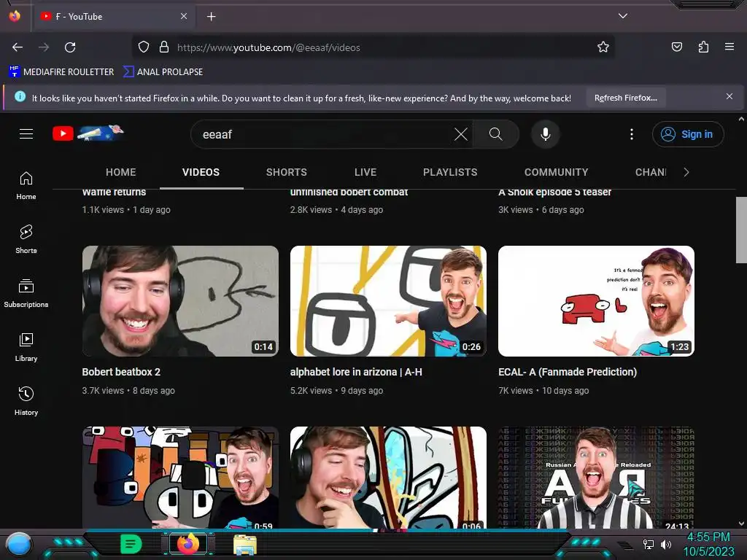
Task: Open the Bobert beatbox 2 thumbnail
Action: click(x=180, y=301)
